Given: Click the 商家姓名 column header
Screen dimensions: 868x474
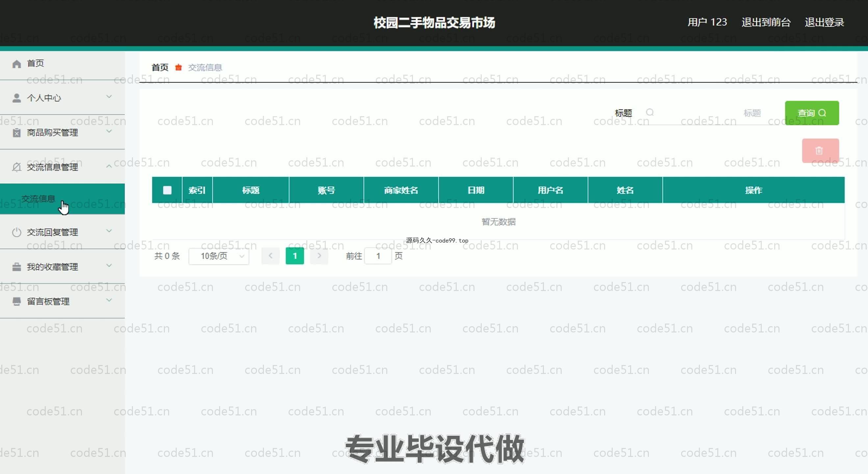Looking at the screenshot, I should click(x=401, y=190).
